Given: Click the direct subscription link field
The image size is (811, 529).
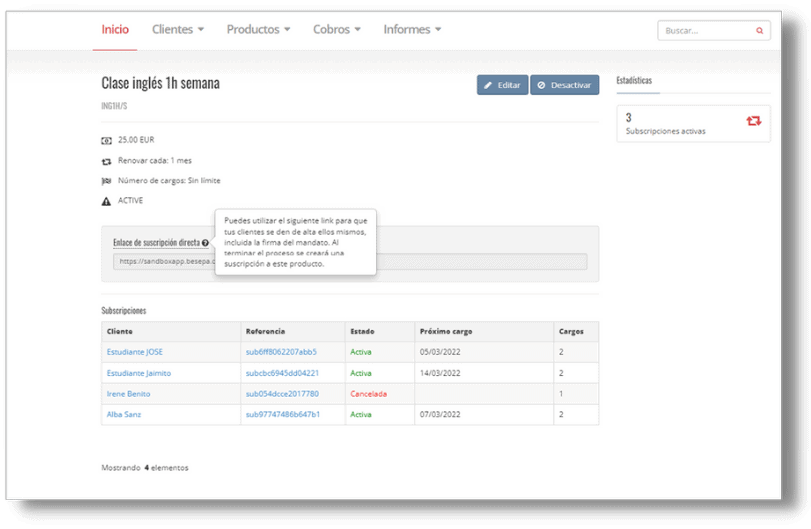Looking at the screenshot, I should (x=350, y=262).
